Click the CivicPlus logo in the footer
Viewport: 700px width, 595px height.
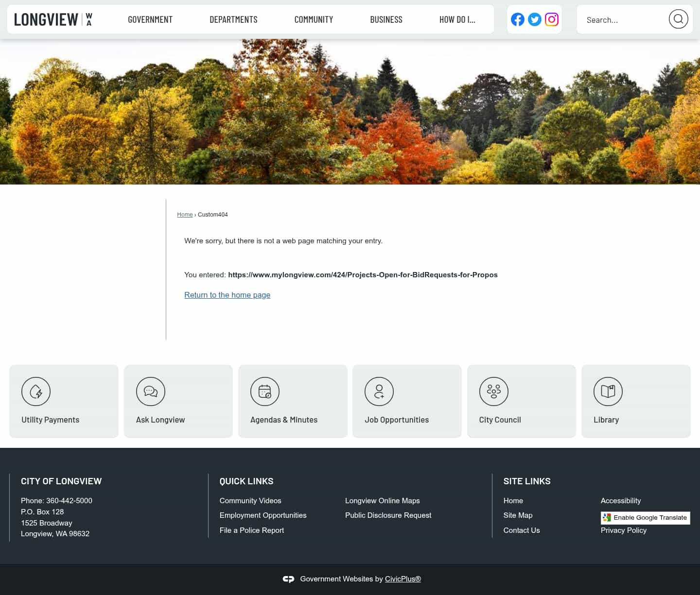(x=288, y=579)
